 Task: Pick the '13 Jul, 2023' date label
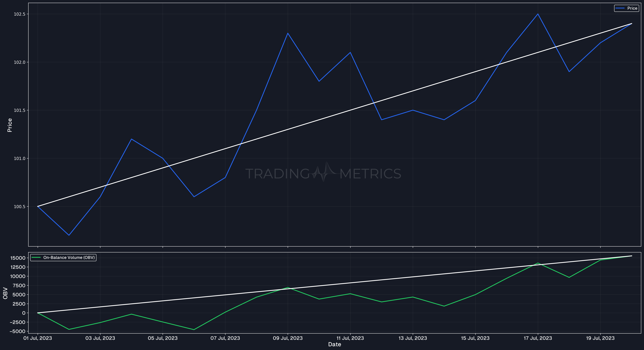click(413, 338)
